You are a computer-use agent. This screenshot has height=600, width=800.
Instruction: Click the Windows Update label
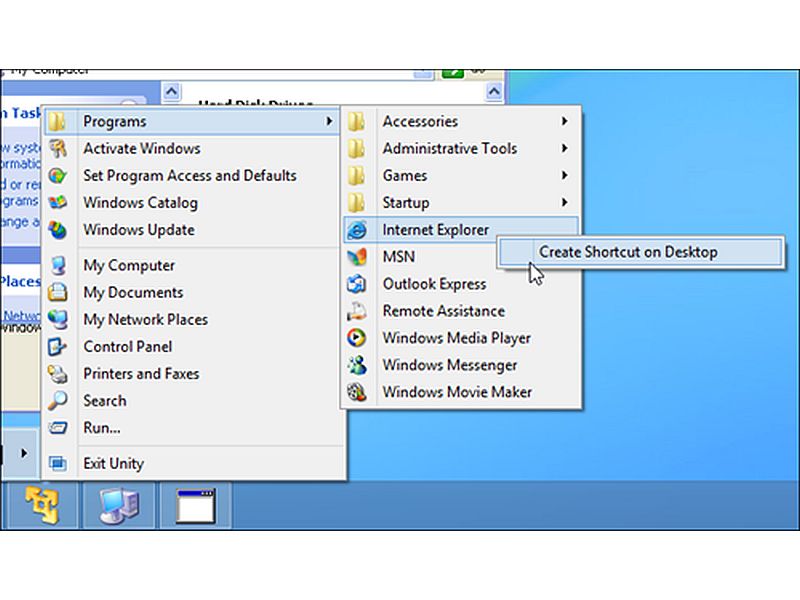point(139,230)
